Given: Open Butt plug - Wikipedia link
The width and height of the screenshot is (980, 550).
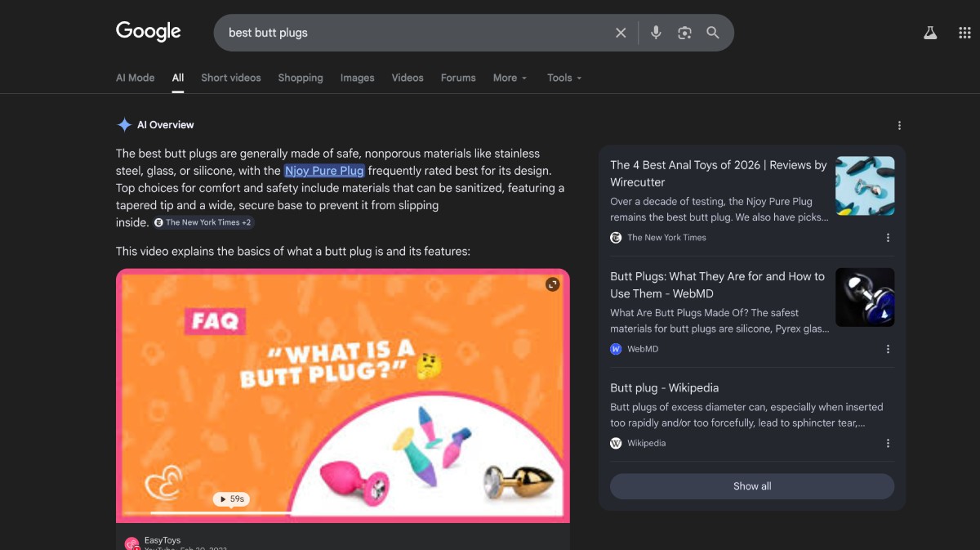Looking at the screenshot, I should [664, 388].
